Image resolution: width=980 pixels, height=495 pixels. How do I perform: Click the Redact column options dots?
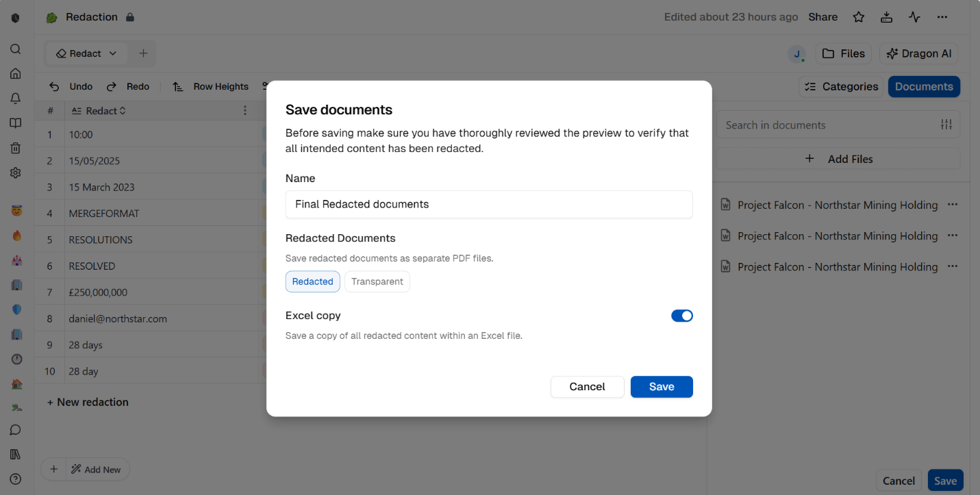click(245, 111)
